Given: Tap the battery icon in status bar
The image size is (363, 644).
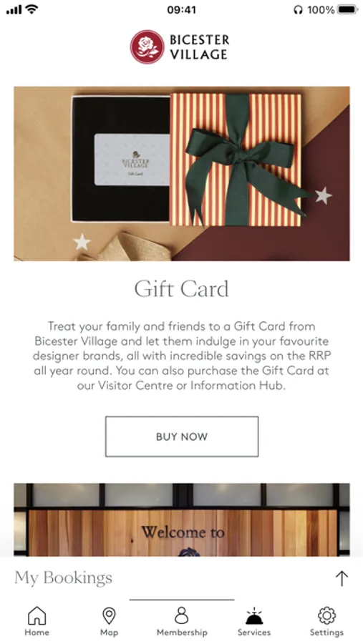Looking at the screenshot, I should (x=347, y=10).
